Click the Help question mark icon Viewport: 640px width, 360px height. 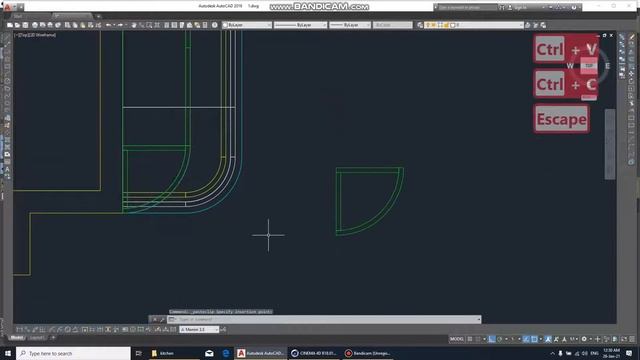click(x=215, y=25)
